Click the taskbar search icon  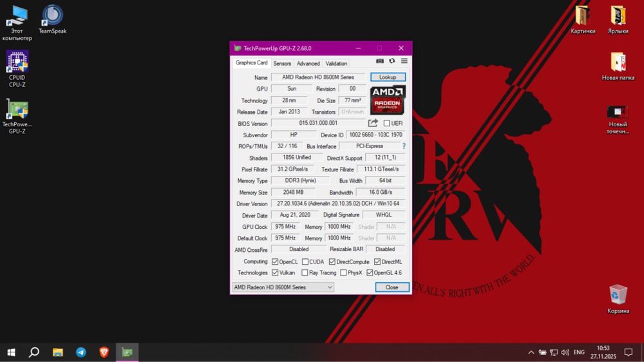pos(34,352)
